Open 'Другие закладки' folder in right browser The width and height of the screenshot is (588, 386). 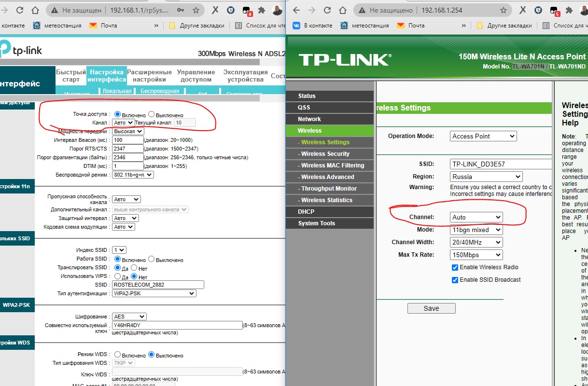pyautogui.click(x=504, y=26)
